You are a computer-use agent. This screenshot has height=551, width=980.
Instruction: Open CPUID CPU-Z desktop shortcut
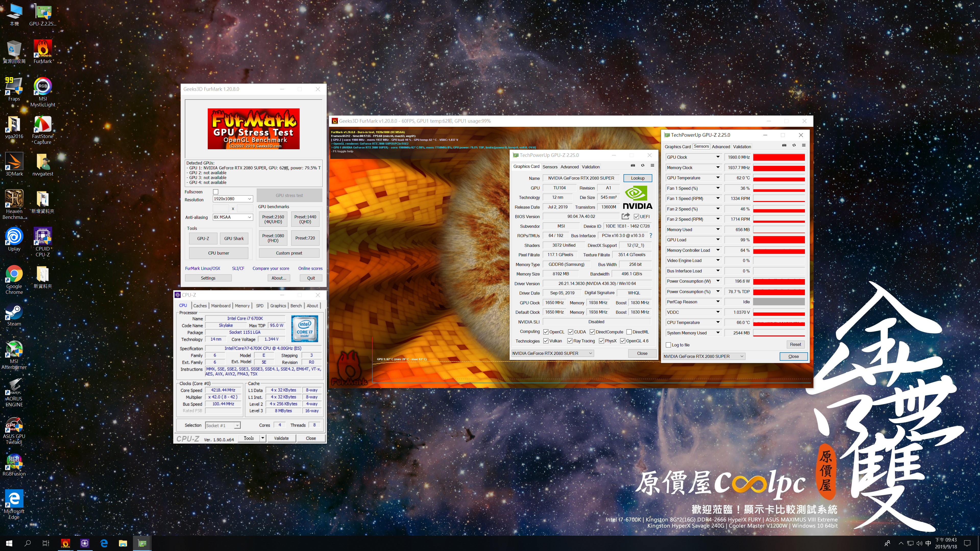43,242
